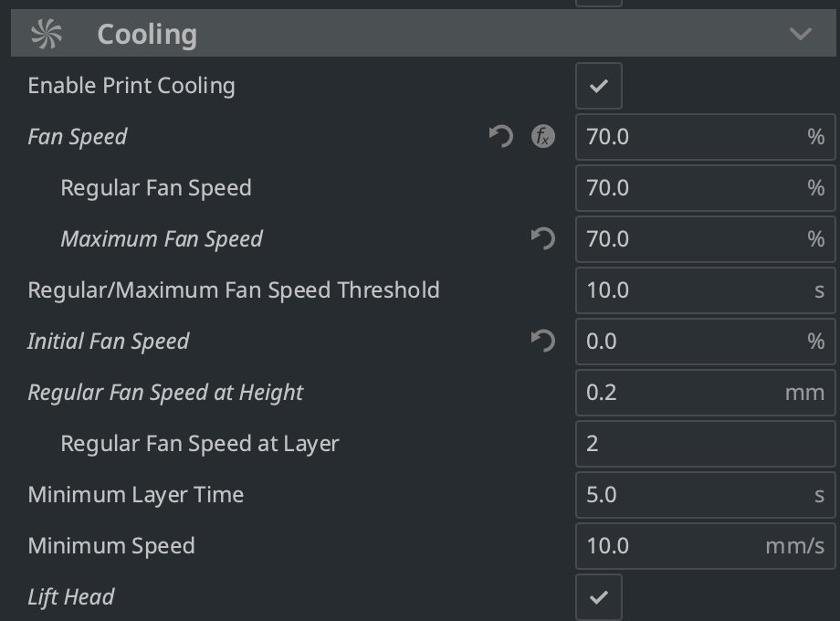Image resolution: width=840 pixels, height=621 pixels.
Task: Focus the Initial Fan Speed value field
Action: click(705, 342)
